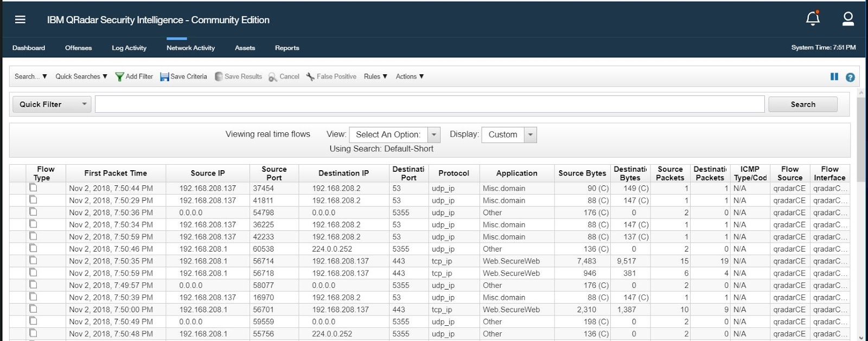Screen dimensions: 868x341
Task: Click flow type icon for port 56714 row
Action: tap(33, 260)
